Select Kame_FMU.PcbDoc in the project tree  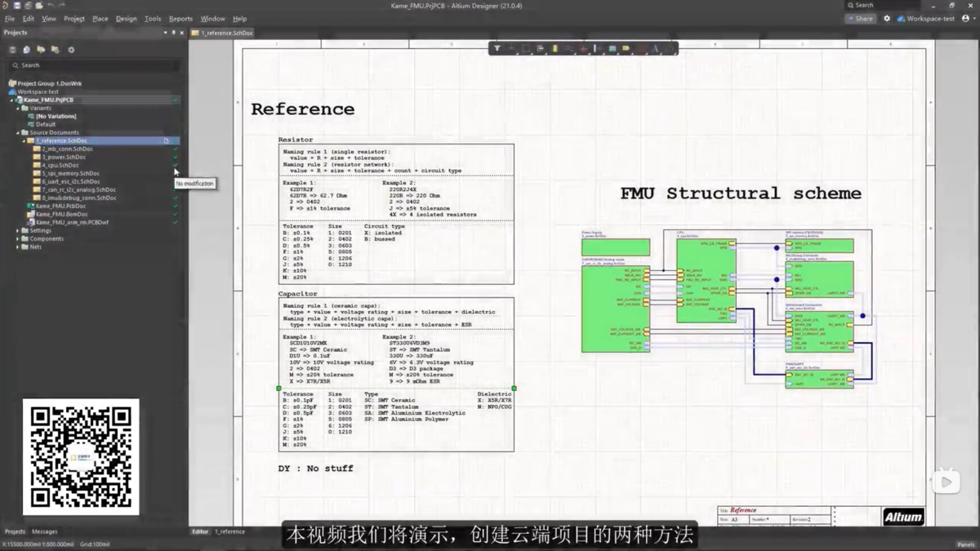(60, 206)
